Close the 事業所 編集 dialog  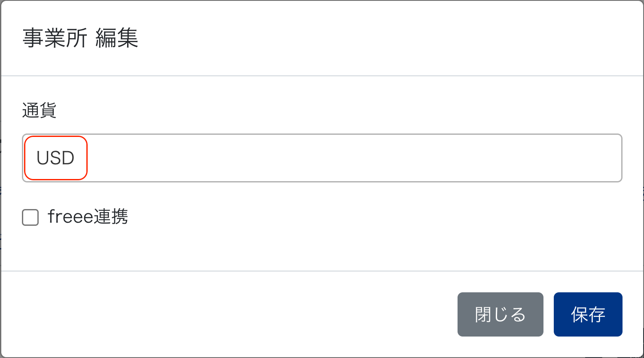[x=500, y=314]
